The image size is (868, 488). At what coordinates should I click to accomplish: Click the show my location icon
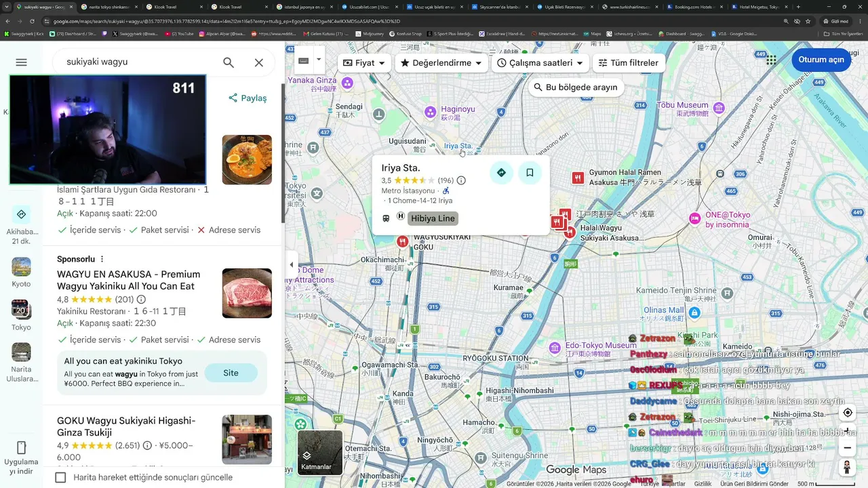tap(848, 413)
